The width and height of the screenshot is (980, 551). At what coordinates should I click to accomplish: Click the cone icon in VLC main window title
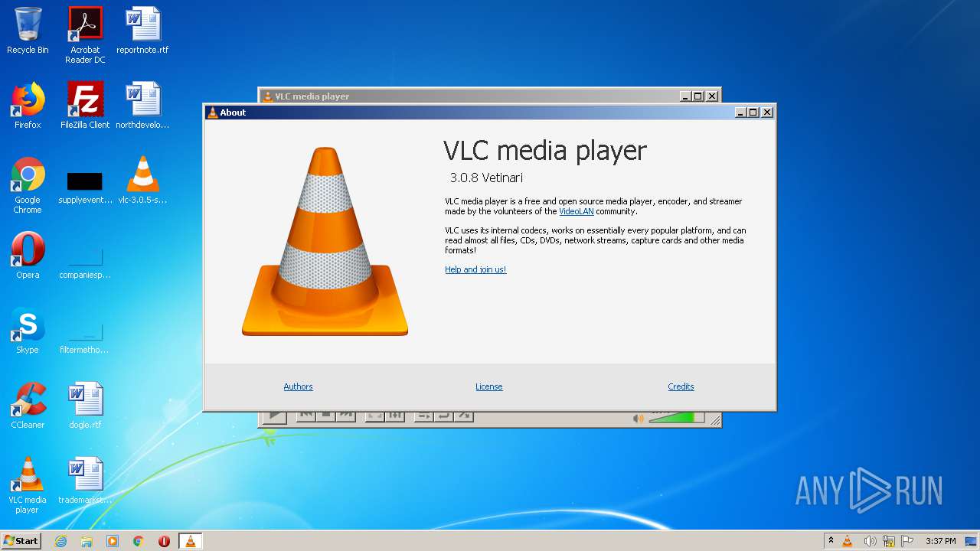click(x=267, y=96)
